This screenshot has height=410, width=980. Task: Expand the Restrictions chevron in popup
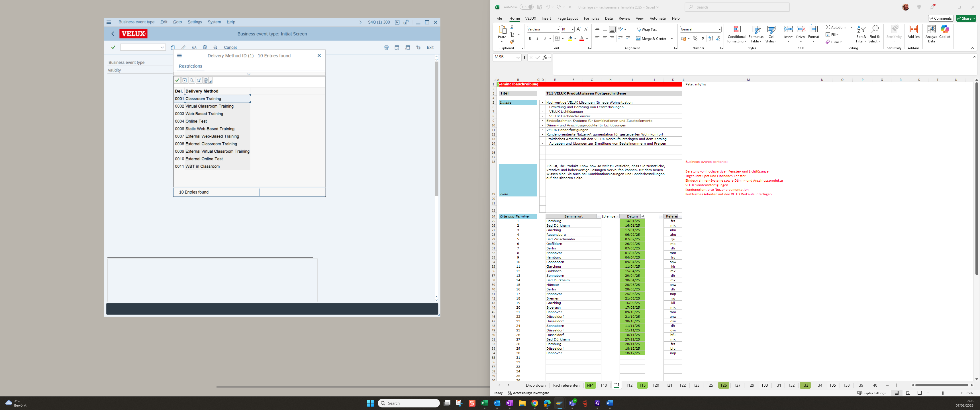coord(248,74)
